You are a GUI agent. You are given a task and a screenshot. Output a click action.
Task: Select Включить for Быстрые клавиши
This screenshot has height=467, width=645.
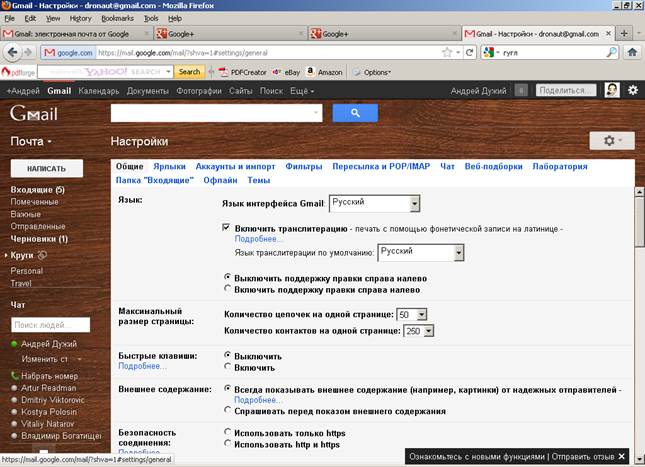(227, 366)
